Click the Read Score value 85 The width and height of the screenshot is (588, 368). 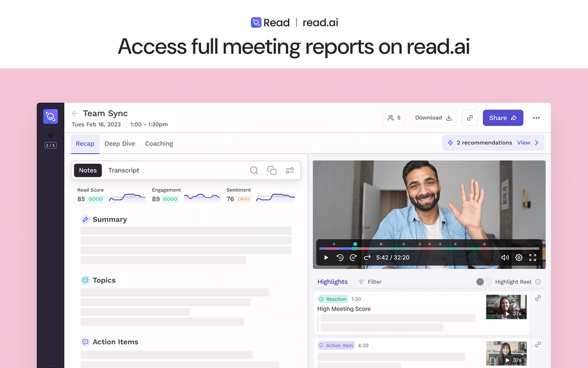(x=81, y=199)
